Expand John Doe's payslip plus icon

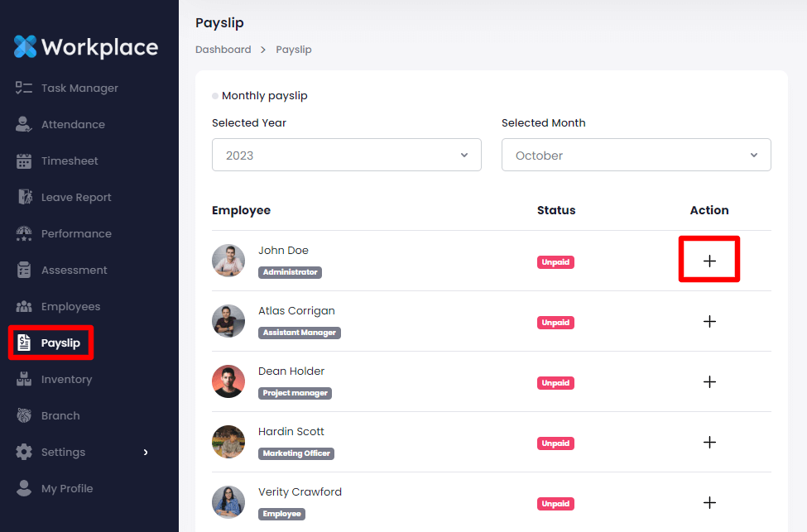tap(709, 261)
